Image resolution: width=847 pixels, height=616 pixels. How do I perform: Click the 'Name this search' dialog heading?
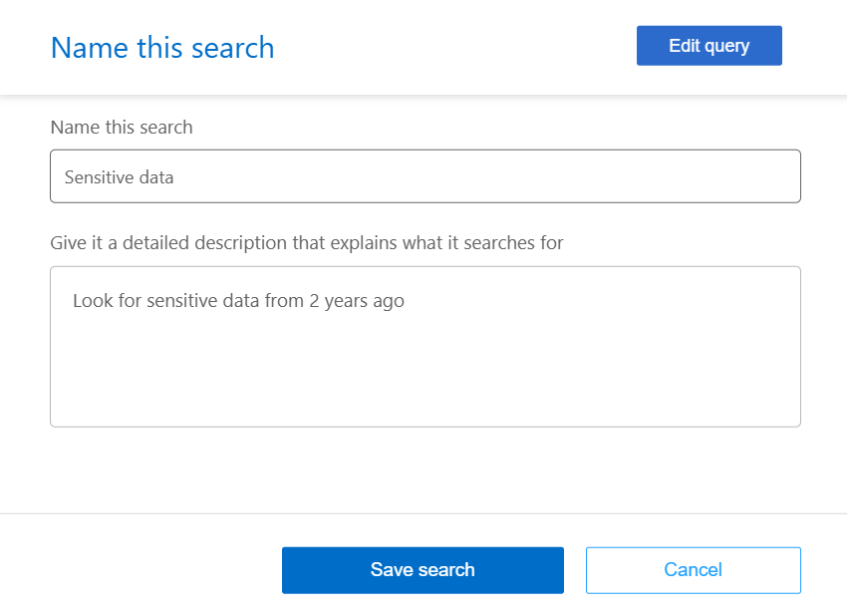pyautogui.click(x=162, y=48)
